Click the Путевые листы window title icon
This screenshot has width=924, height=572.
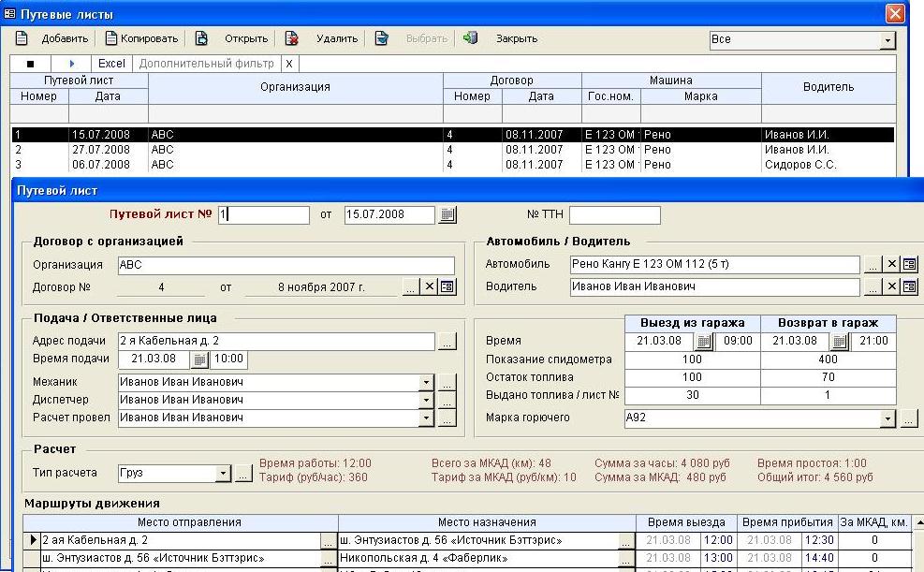coord(9,13)
